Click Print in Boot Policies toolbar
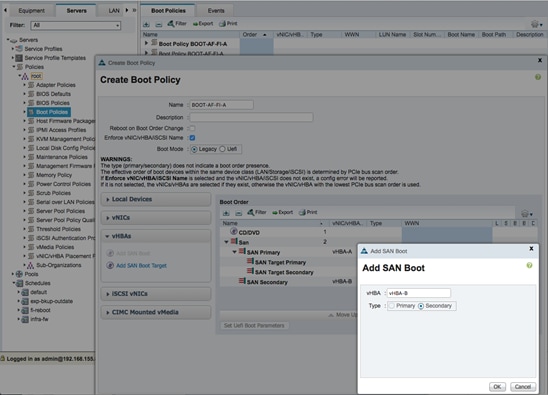This screenshot has height=395, width=548. coord(228,24)
